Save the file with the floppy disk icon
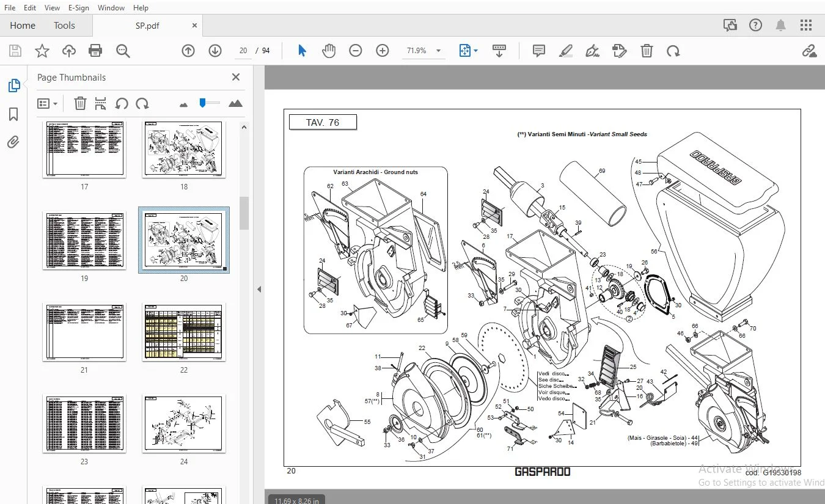The image size is (825, 504). pos(15,51)
